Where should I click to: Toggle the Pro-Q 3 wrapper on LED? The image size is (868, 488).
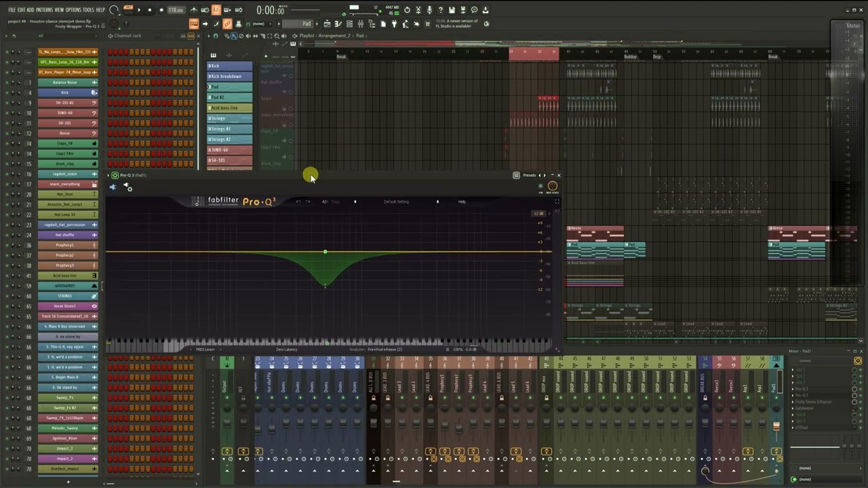540,186
